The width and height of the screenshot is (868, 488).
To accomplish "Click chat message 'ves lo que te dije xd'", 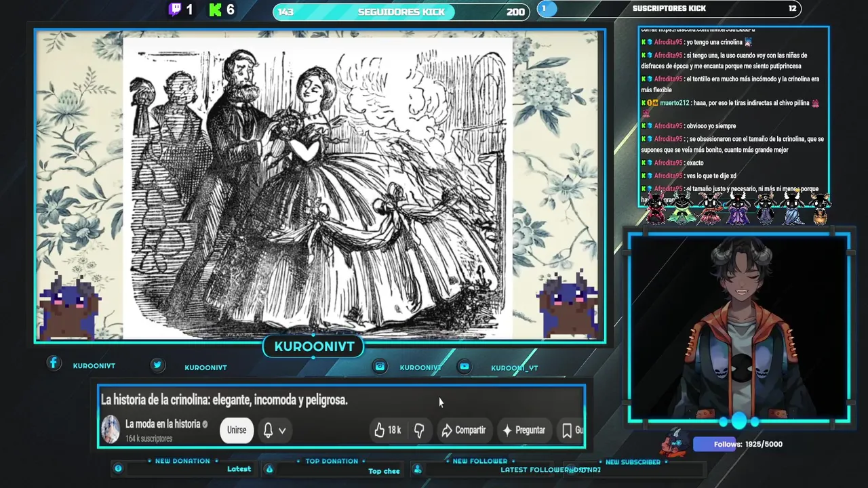I will pos(688,176).
